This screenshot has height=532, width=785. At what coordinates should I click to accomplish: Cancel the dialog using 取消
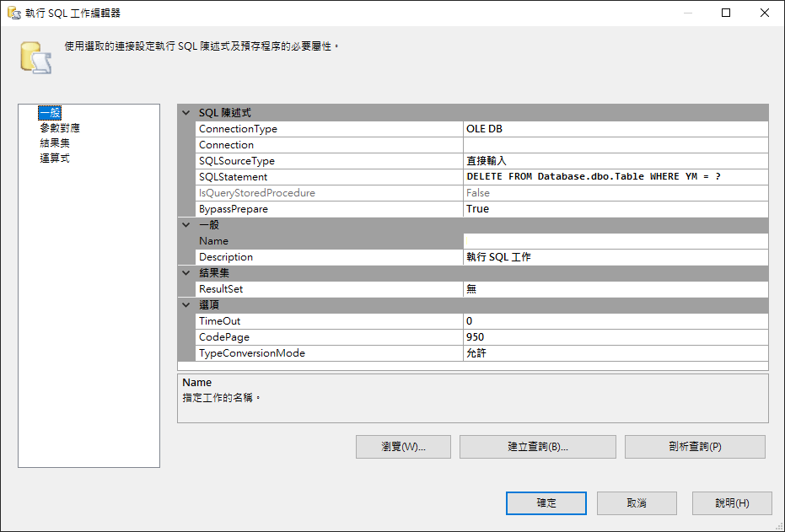[637, 503]
